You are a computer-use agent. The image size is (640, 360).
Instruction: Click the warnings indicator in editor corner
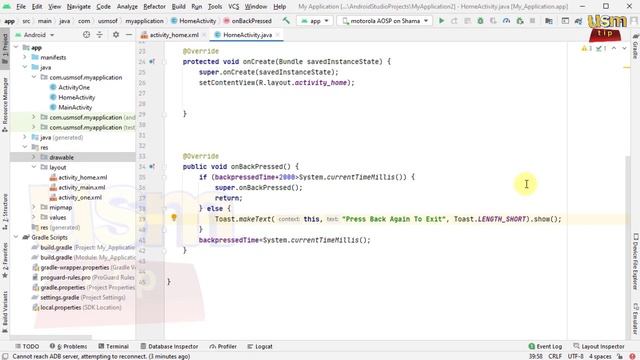(587, 49)
